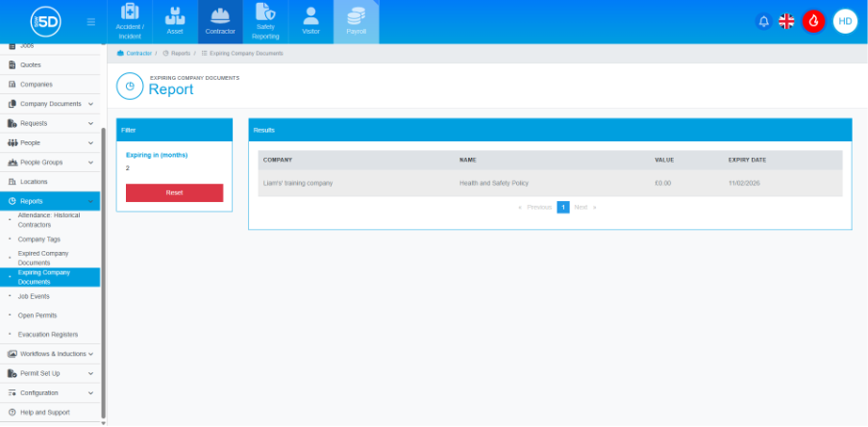Open the UK flag language selector
The height and width of the screenshot is (427, 868).
(x=787, y=21)
